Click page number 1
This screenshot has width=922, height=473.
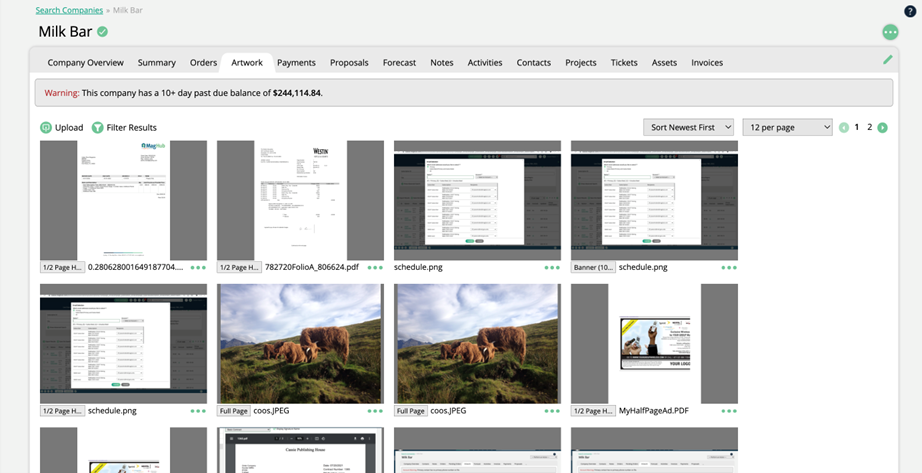(857, 127)
